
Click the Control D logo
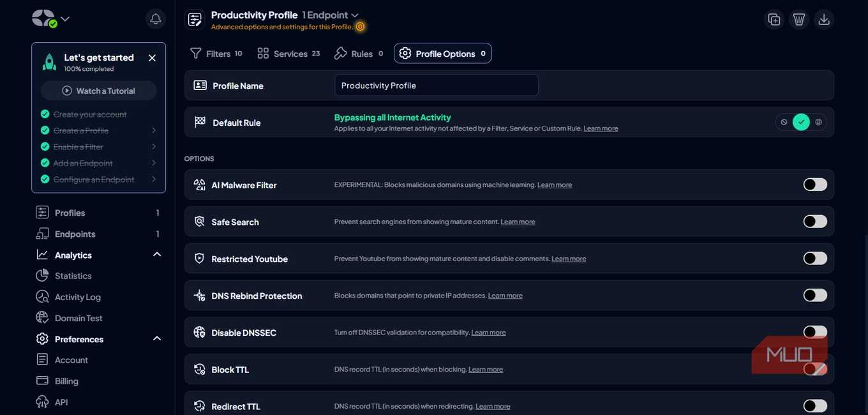click(x=44, y=19)
